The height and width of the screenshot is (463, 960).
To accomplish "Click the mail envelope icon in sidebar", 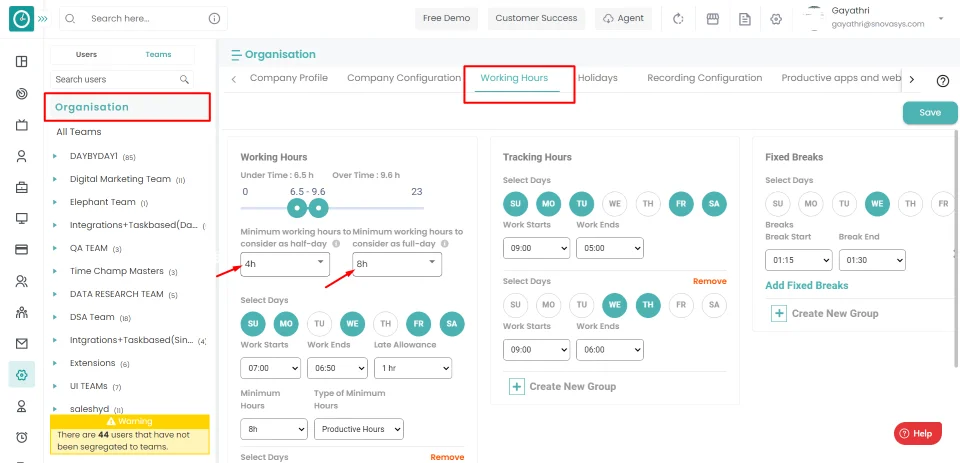I will click(x=21, y=343).
